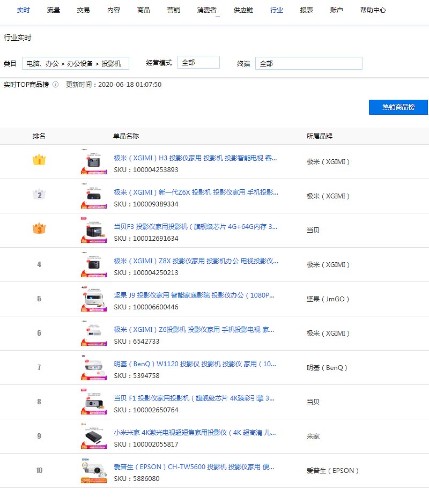Click SKU：100004253893 text
The width and height of the screenshot is (429, 504).
(x=146, y=170)
